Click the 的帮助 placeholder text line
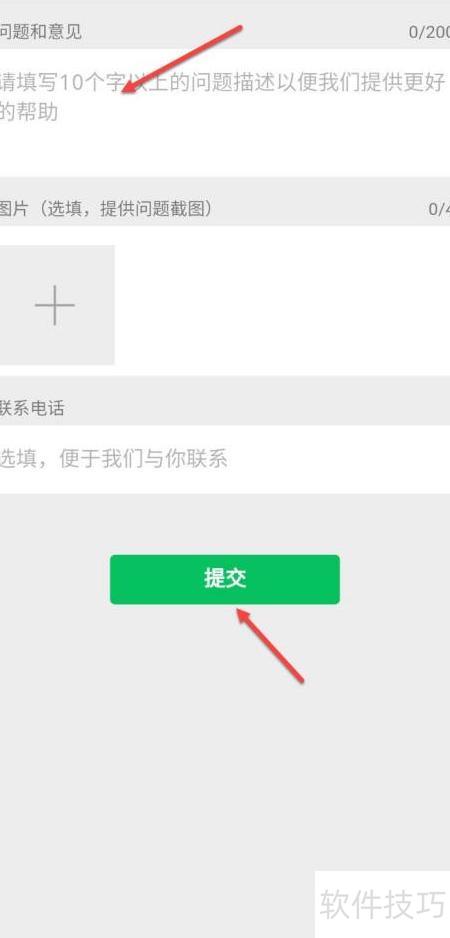This screenshot has width=450, height=938. tap(29, 112)
